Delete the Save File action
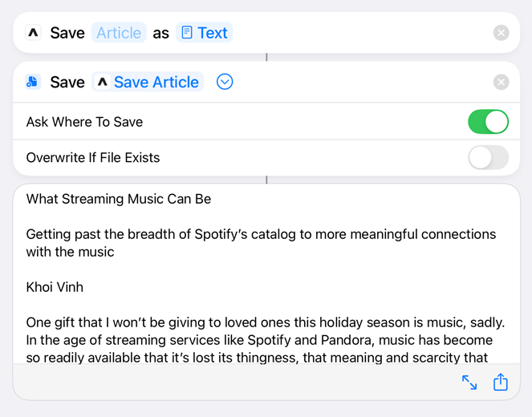 pos(502,82)
